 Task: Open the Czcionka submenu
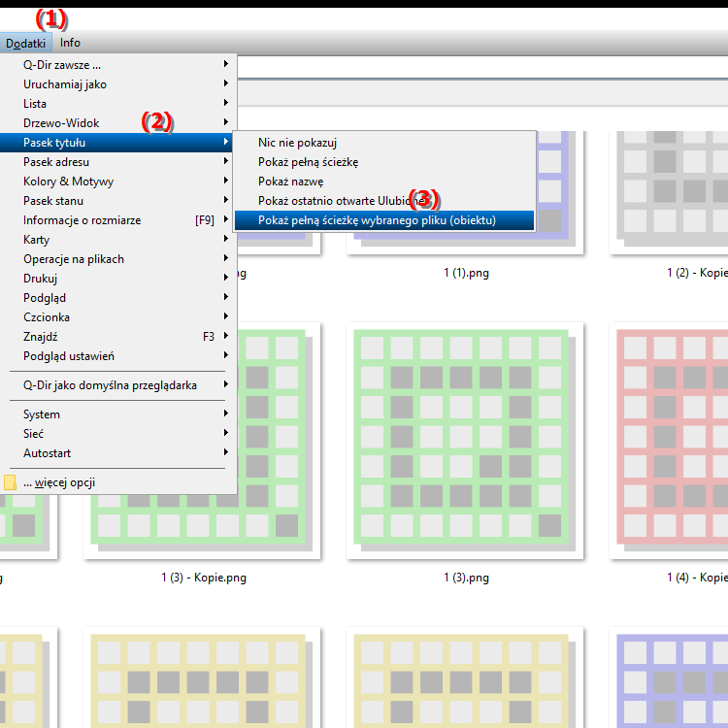click(118, 317)
